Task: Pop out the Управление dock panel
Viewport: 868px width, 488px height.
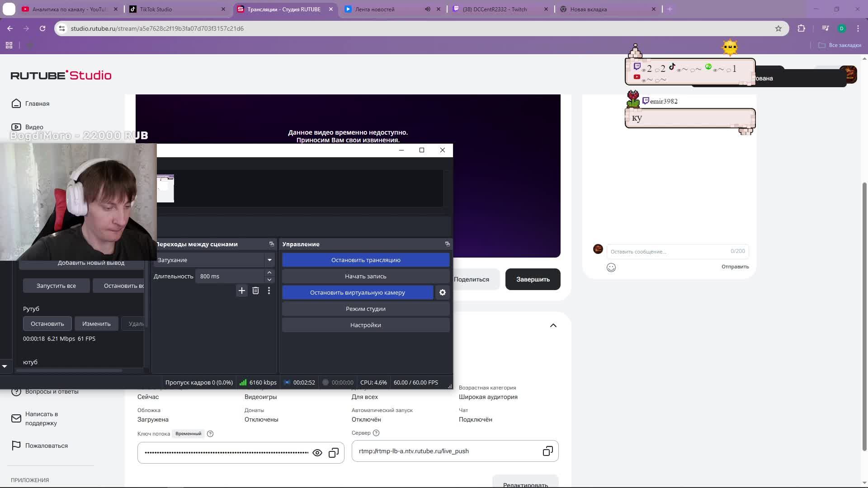Action: click(x=448, y=244)
